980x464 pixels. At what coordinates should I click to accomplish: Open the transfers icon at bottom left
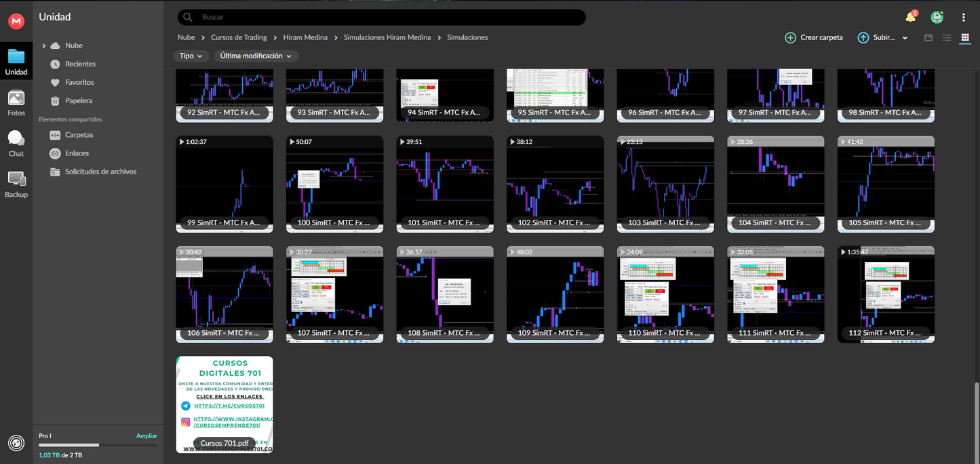point(16,443)
